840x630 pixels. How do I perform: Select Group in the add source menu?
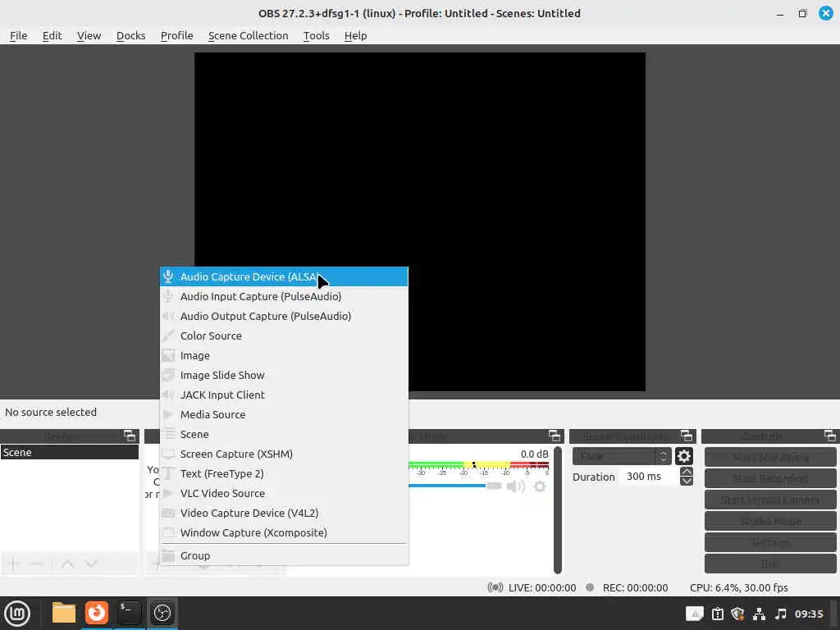click(284, 555)
